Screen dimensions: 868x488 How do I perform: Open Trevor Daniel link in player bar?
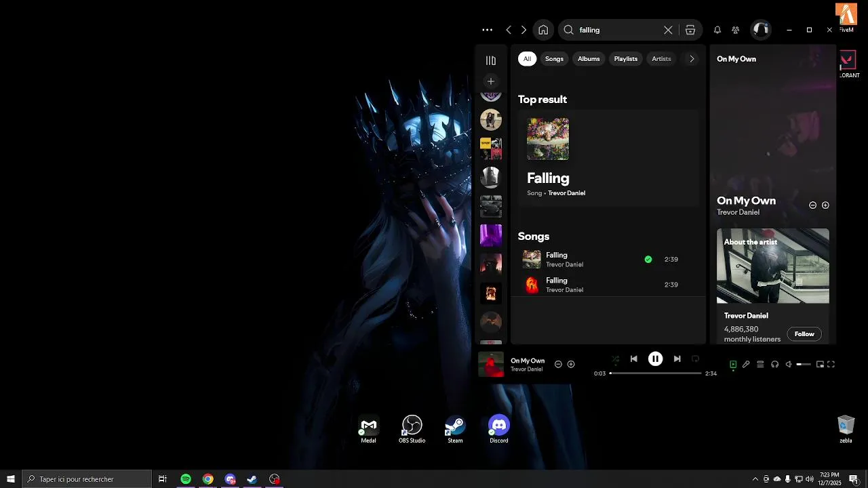526,369
